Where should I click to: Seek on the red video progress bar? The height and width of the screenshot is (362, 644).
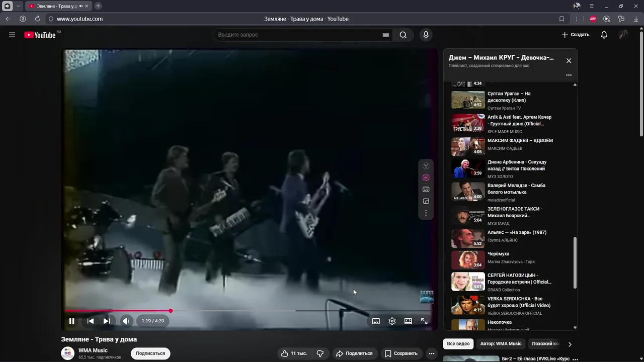pos(118,311)
